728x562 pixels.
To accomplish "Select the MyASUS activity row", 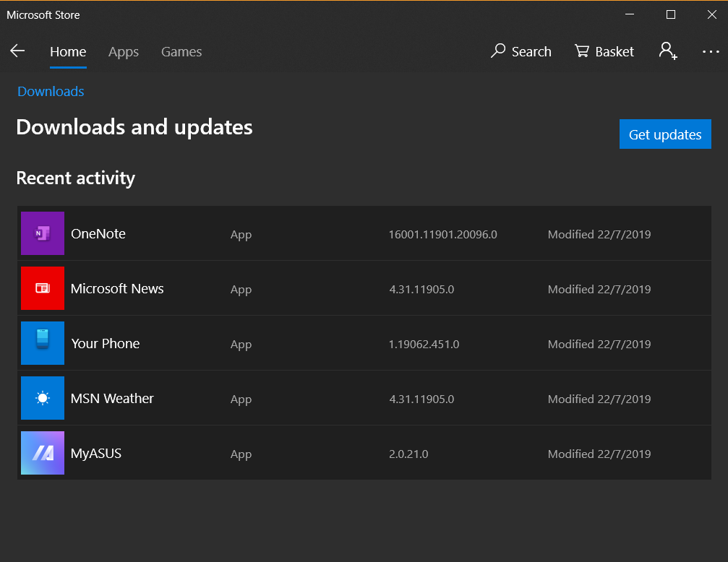I will coord(325,453).
